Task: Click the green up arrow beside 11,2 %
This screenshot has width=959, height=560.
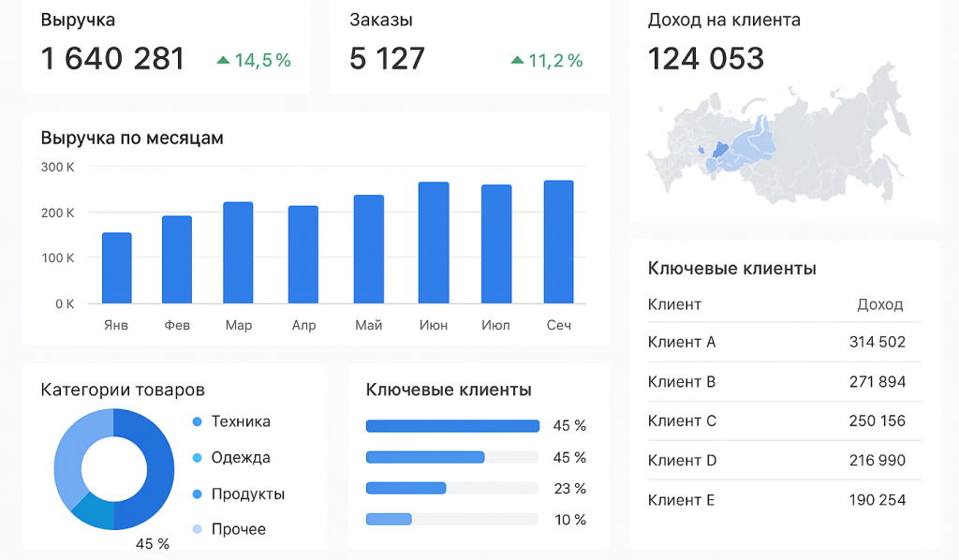Action: click(517, 60)
